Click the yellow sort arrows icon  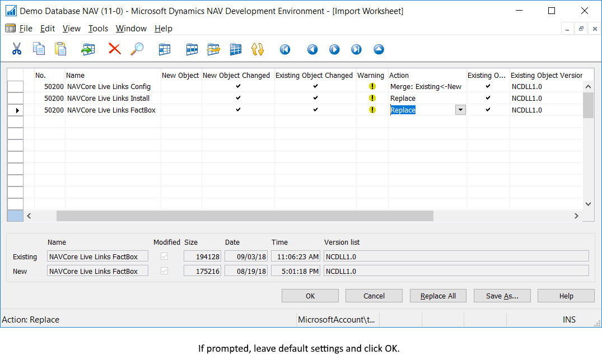[257, 49]
